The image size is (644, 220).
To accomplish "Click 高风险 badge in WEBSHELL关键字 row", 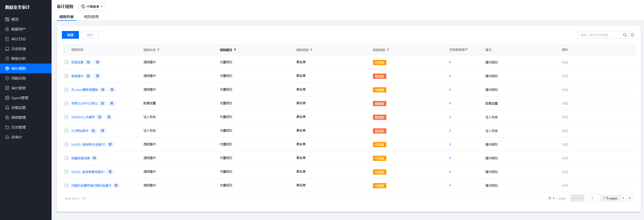I will (379, 117).
